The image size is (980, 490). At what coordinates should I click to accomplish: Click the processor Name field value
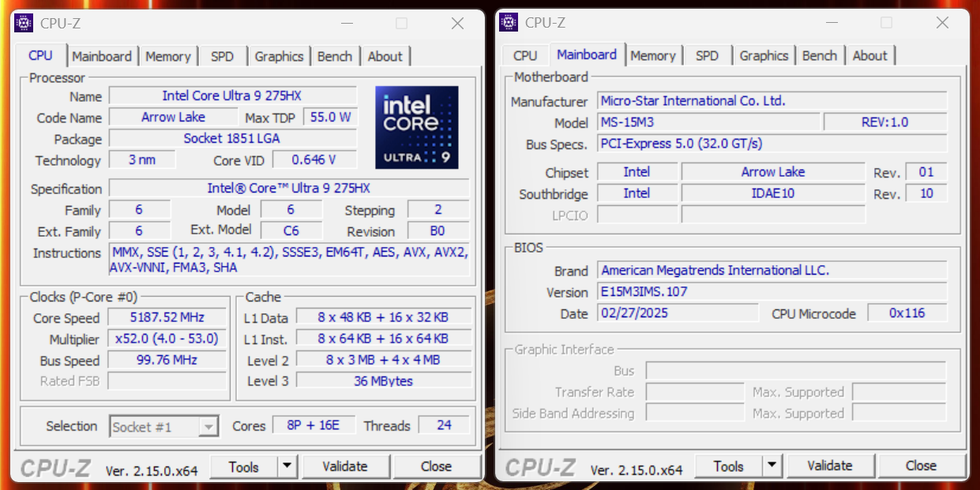click(x=232, y=95)
